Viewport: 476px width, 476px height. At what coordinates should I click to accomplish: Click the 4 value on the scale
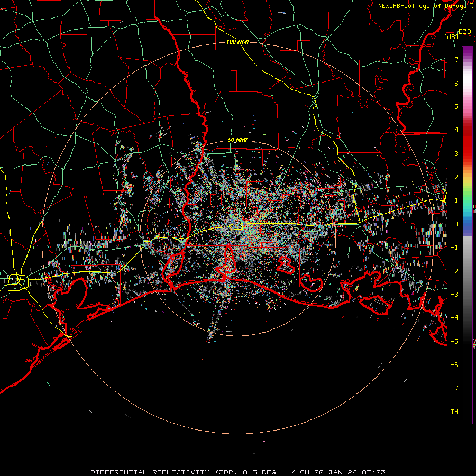coord(456,130)
